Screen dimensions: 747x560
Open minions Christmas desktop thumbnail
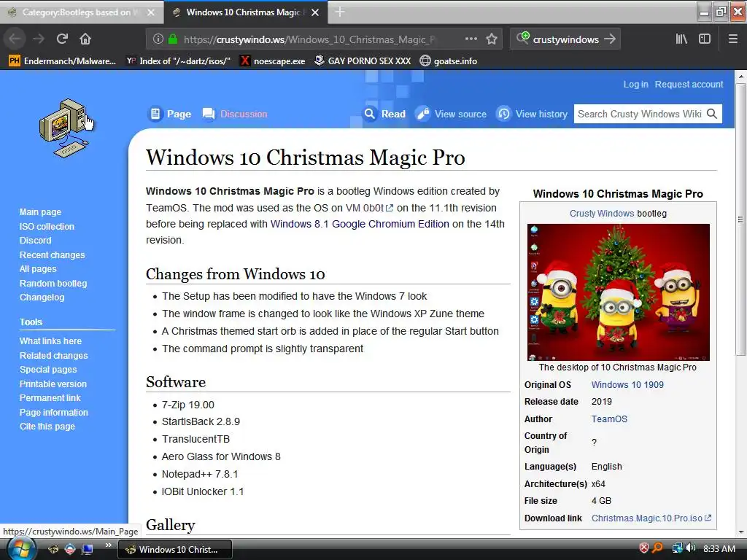coord(619,292)
